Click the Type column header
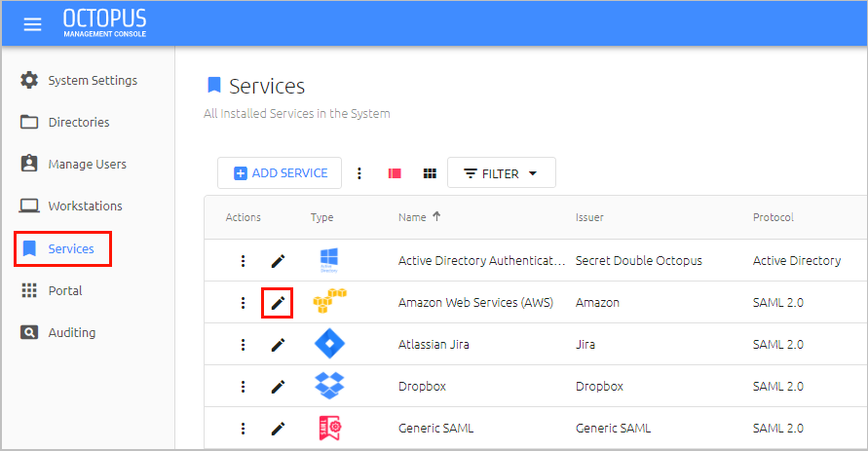Image resolution: width=868 pixels, height=451 pixels. [321, 217]
